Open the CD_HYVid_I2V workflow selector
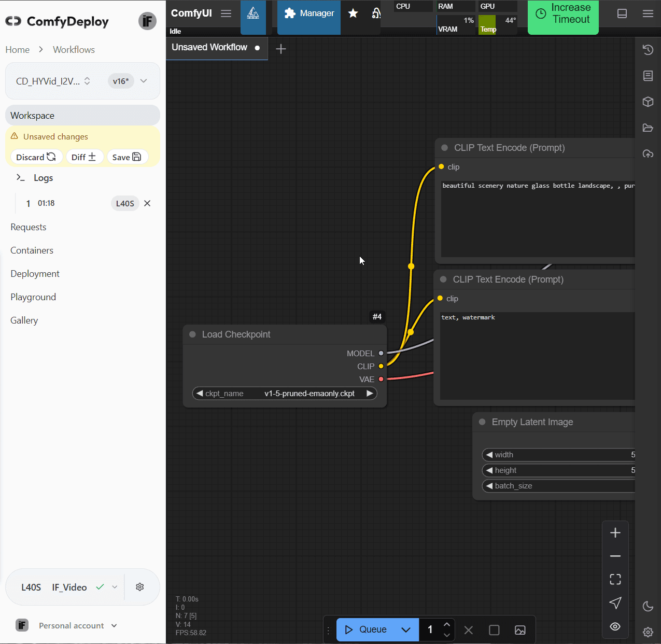Viewport: 661px width, 644px height. coord(53,81)
